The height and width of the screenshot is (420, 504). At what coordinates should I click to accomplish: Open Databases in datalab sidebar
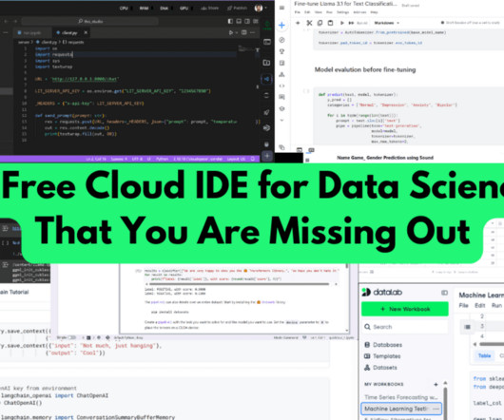pyautogui.click(x=383, y=345)
